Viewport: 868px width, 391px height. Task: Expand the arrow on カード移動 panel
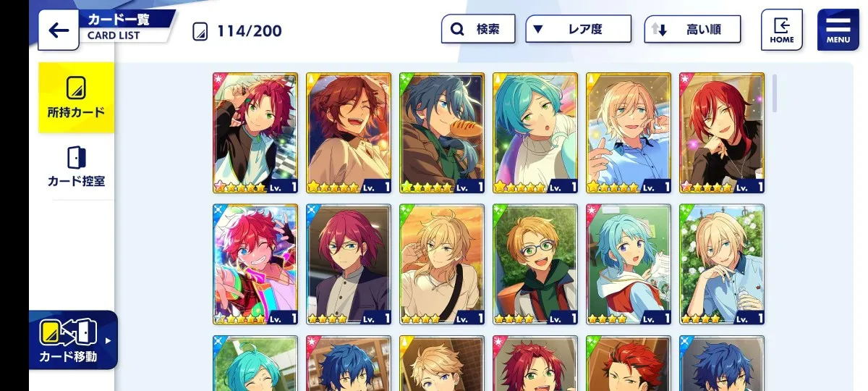pos(109,340)
